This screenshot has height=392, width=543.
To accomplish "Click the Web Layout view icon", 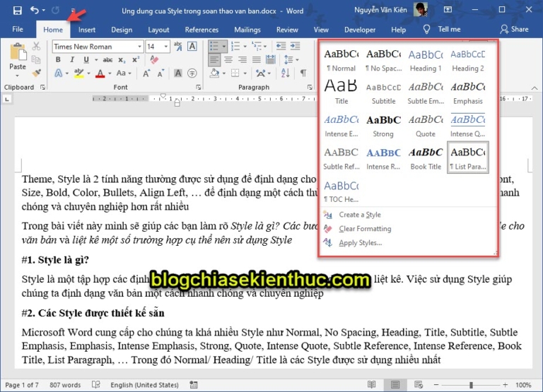I will (x=419, y=384).
